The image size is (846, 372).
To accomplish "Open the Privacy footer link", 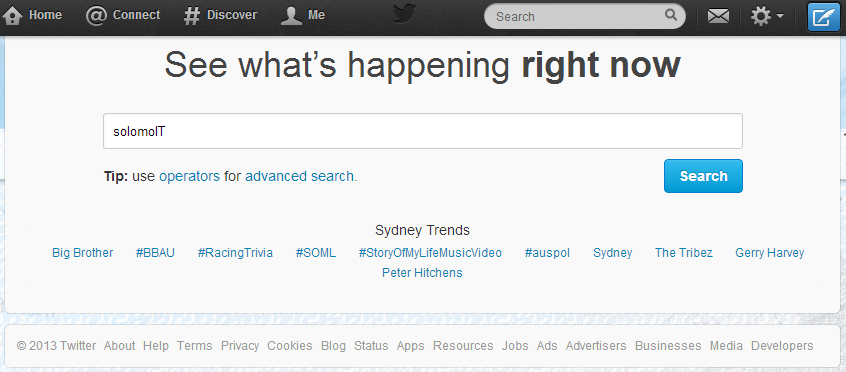I will point(240,346).
